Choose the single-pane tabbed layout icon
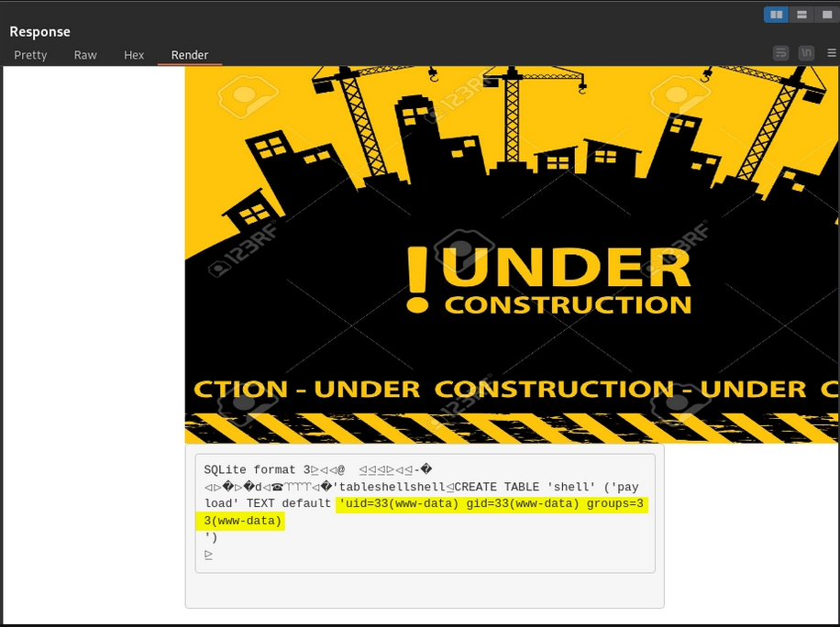Screen dimensions: 840x627 [825, 14]
